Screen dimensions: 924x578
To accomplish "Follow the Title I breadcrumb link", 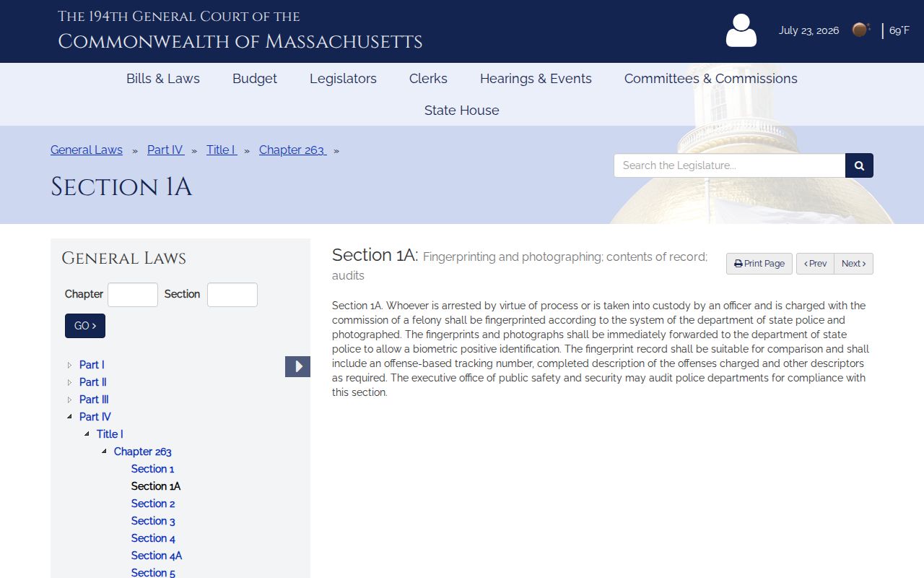I will [x=221, y=150].
